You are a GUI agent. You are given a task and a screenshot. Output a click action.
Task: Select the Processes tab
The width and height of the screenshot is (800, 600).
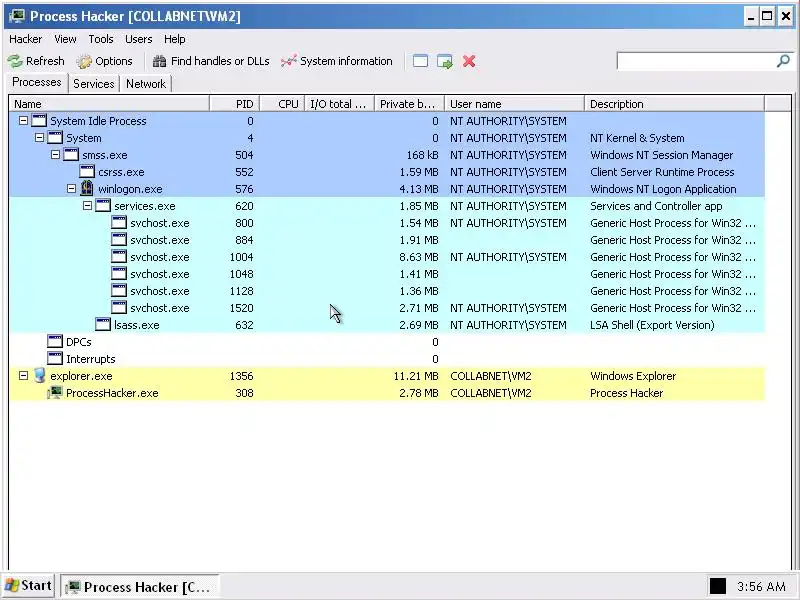point(37,83)
